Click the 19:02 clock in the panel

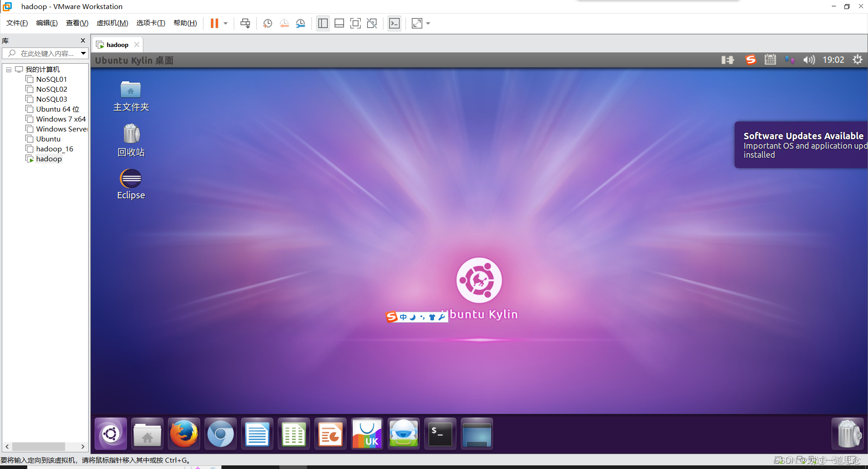coord(833,60)
